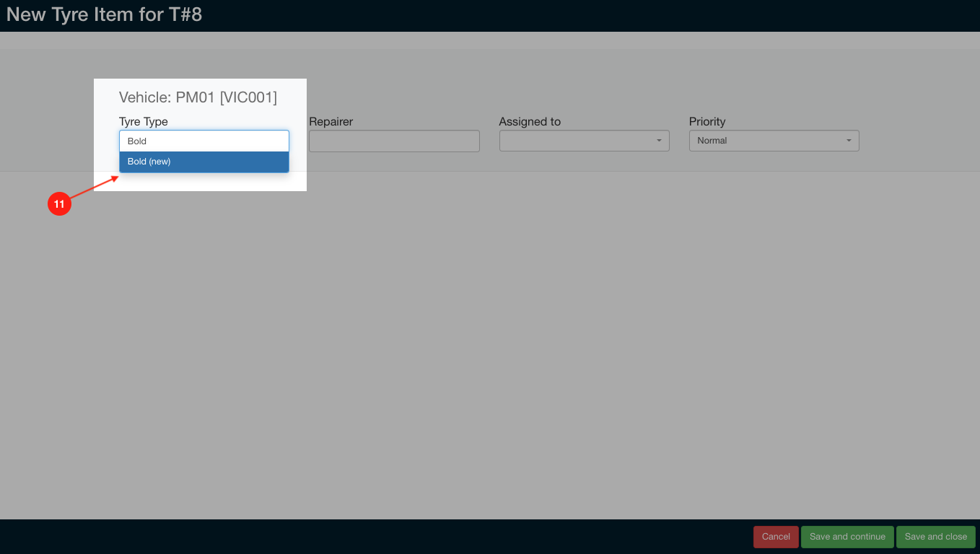Click the Repairer field label
This screenshot has width=980, height=554.
pos(331,122)
